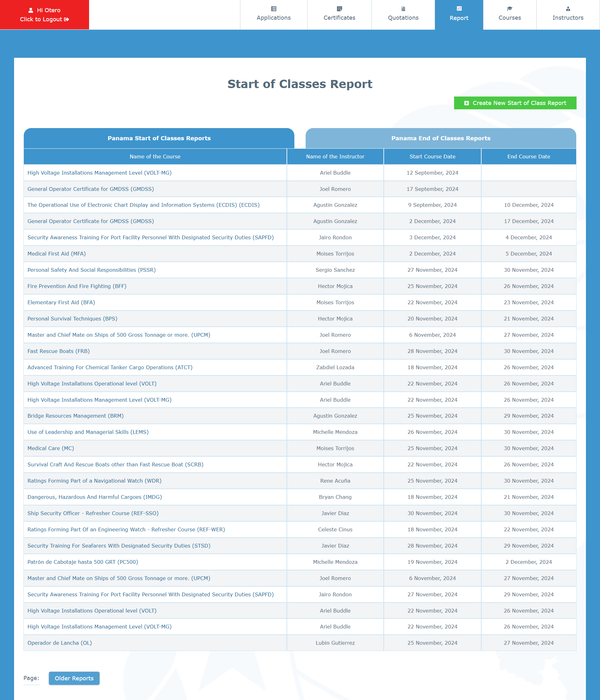
Task: Click the Certificates icon in the navbar
Action: click(x=339, y=9)
